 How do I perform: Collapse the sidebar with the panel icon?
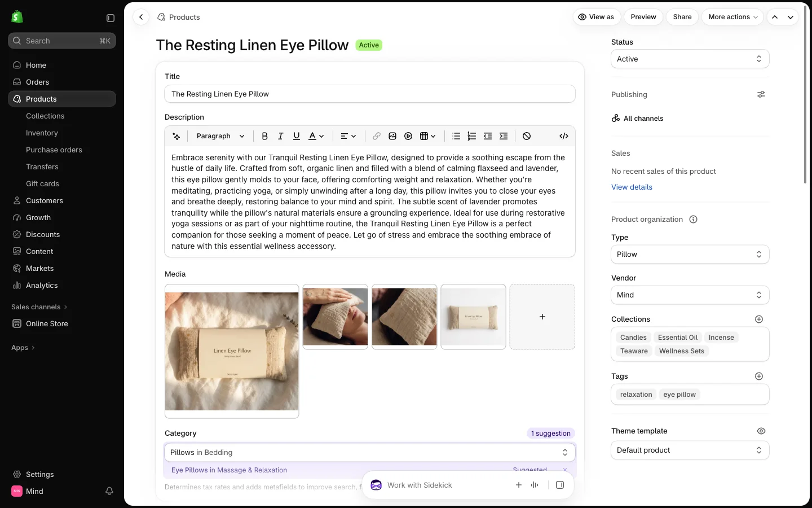[111, 18]
